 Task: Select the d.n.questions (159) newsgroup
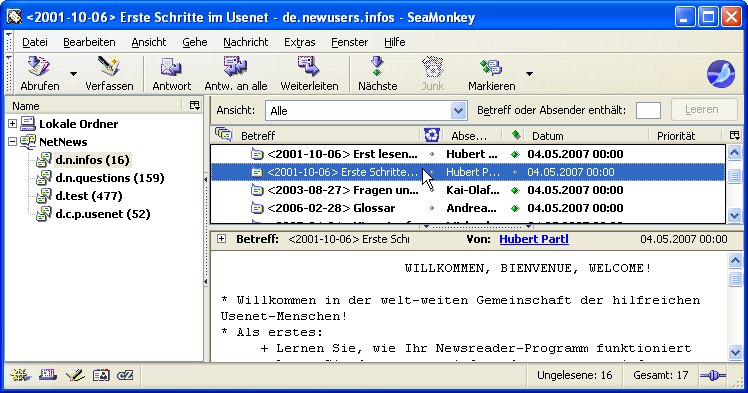[110, 178]
